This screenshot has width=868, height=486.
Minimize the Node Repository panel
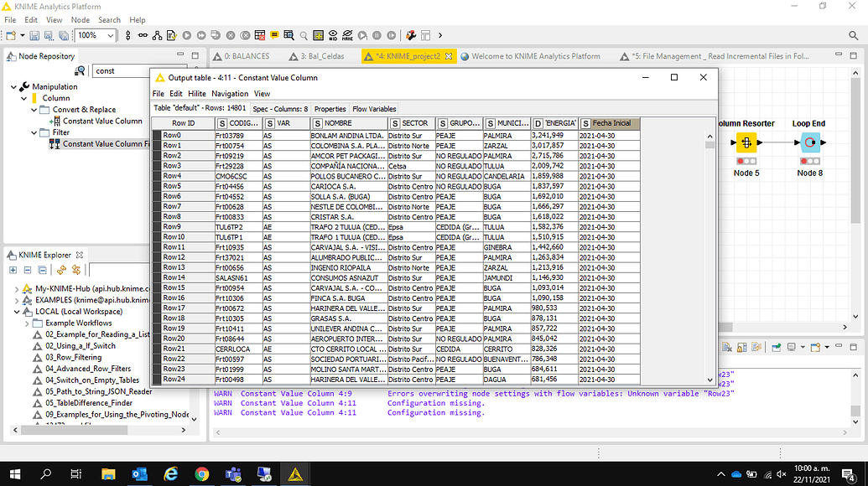coord(179,55)
